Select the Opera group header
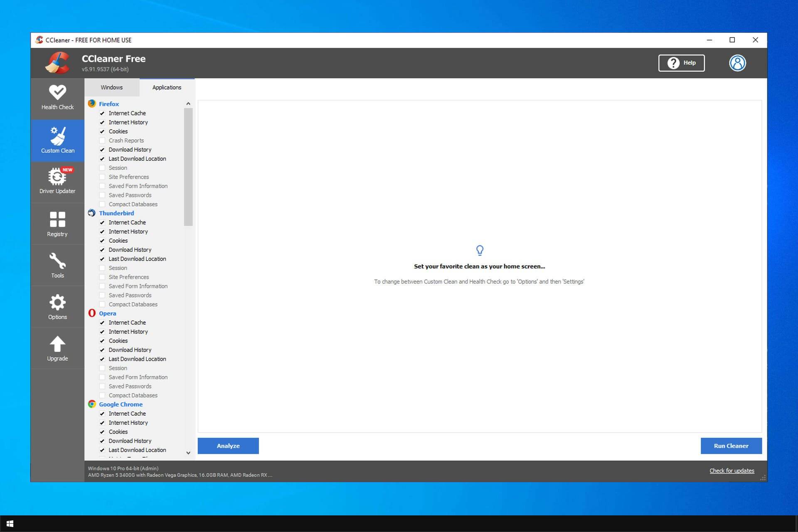798x532 pixels. [107, 313]
